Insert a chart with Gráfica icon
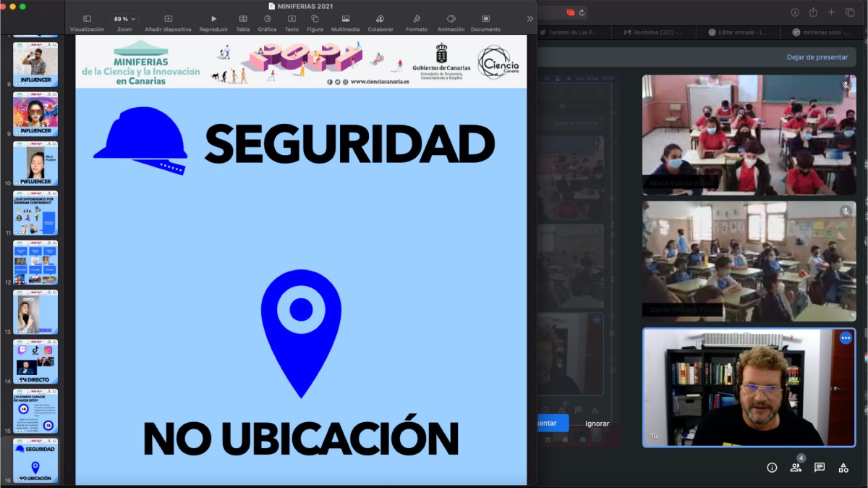 268,19
